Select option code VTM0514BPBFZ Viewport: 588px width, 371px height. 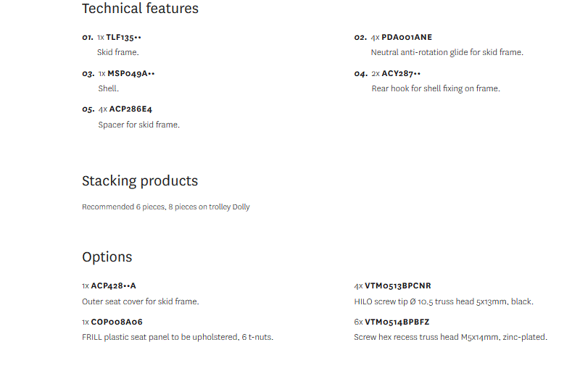[397, 322]
